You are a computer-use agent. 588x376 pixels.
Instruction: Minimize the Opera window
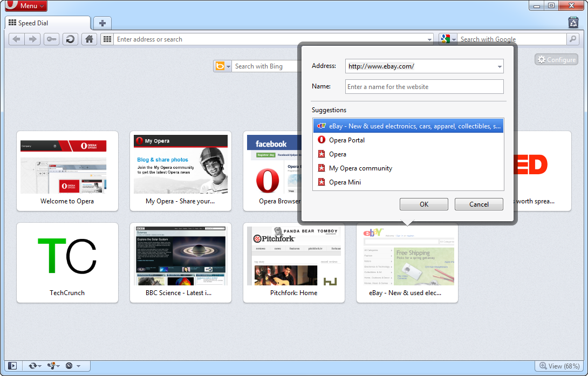537,5
